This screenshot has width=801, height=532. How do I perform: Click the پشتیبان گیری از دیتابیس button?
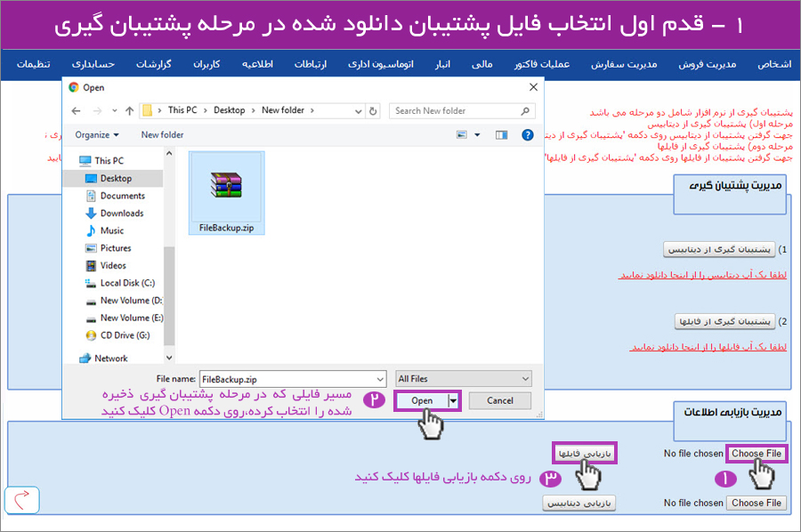pyautogui.click(x=719, y=250)
